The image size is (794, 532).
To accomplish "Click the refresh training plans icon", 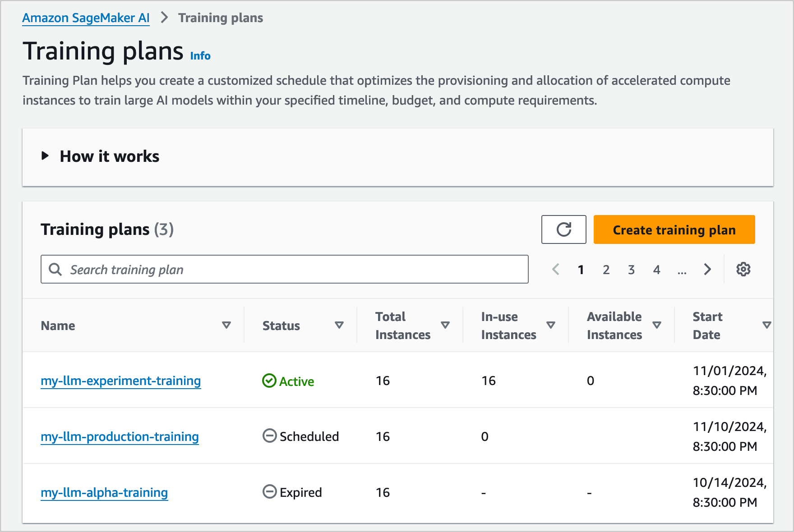I will 563,229.
